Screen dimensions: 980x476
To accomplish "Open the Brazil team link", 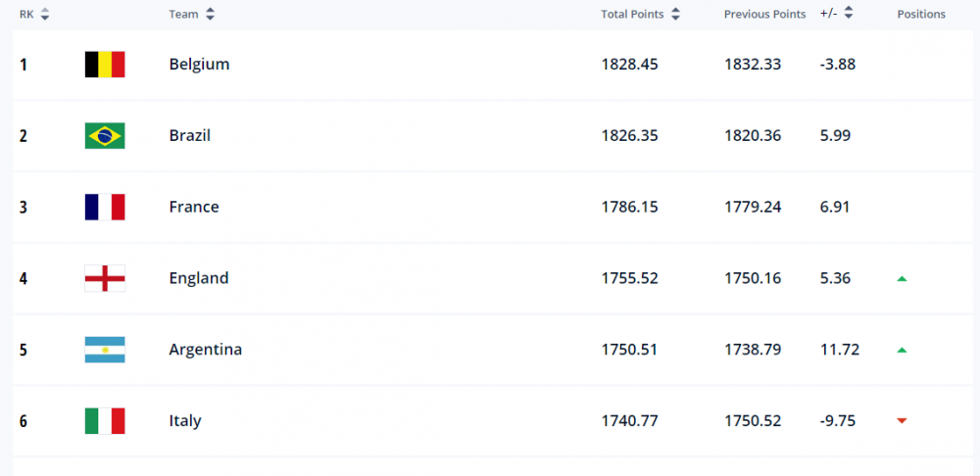I will [x=190, y=135].
